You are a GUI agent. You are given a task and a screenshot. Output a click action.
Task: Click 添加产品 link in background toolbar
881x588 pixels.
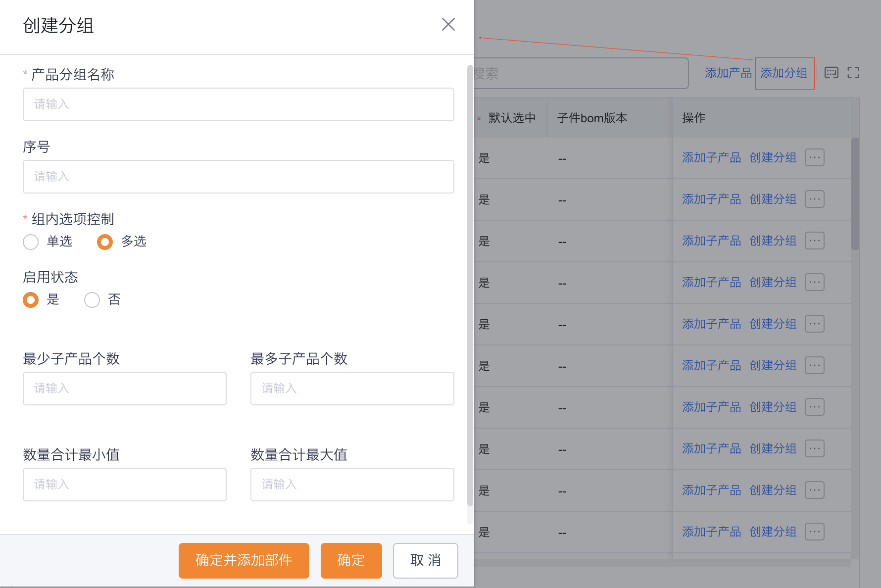pos(728,73)
